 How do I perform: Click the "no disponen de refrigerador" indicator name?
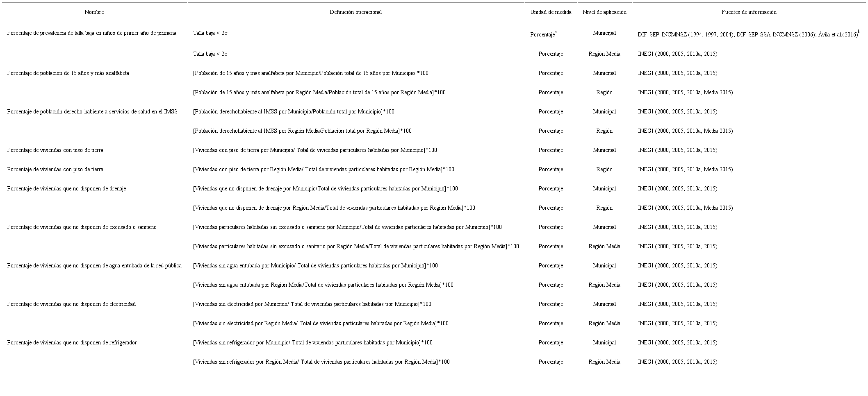pos(72,343)
